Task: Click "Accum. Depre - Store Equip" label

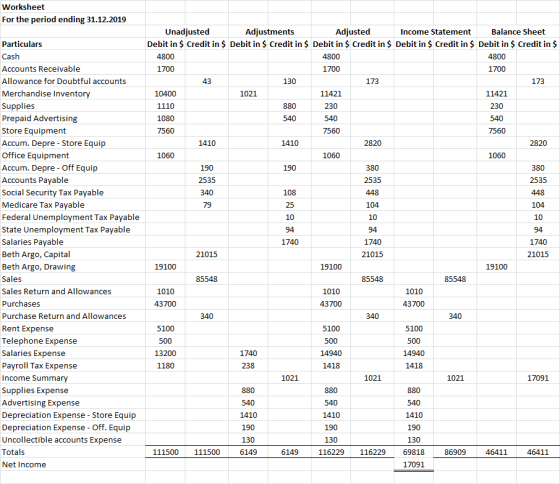Action: 54,143
